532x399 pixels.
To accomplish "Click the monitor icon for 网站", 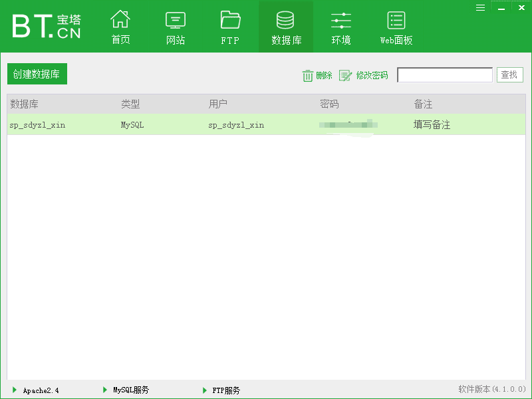I will click(176, 20).
